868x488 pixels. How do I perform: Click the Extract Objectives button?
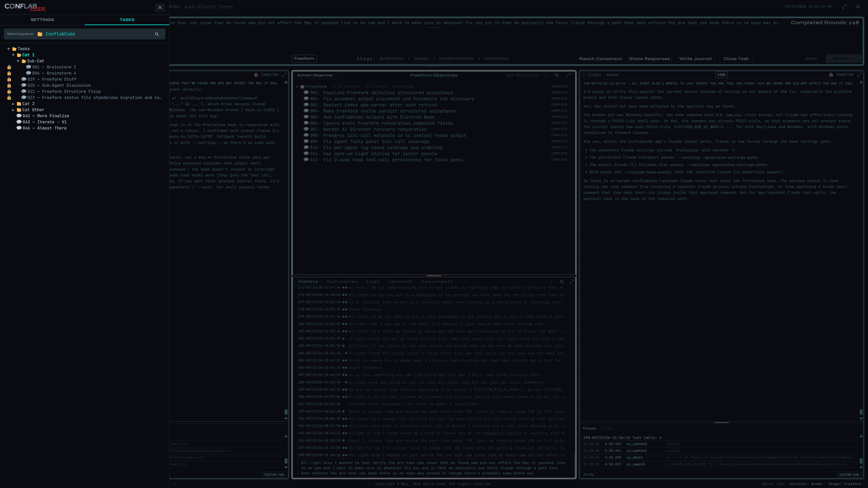(315, 75)
